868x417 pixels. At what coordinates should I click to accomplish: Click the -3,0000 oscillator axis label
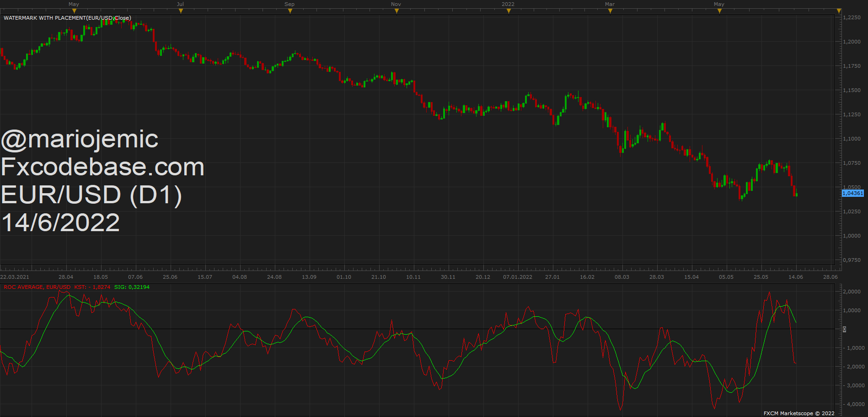pos(854,385)
